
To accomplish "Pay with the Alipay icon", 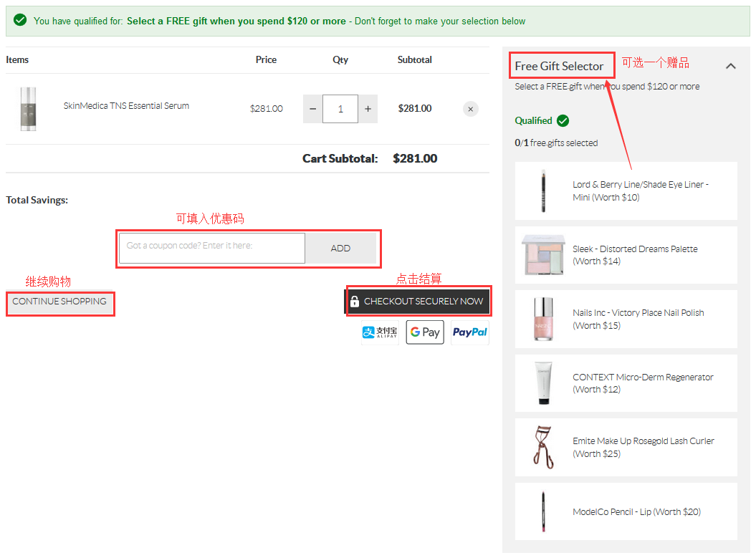I will point(380,332).
